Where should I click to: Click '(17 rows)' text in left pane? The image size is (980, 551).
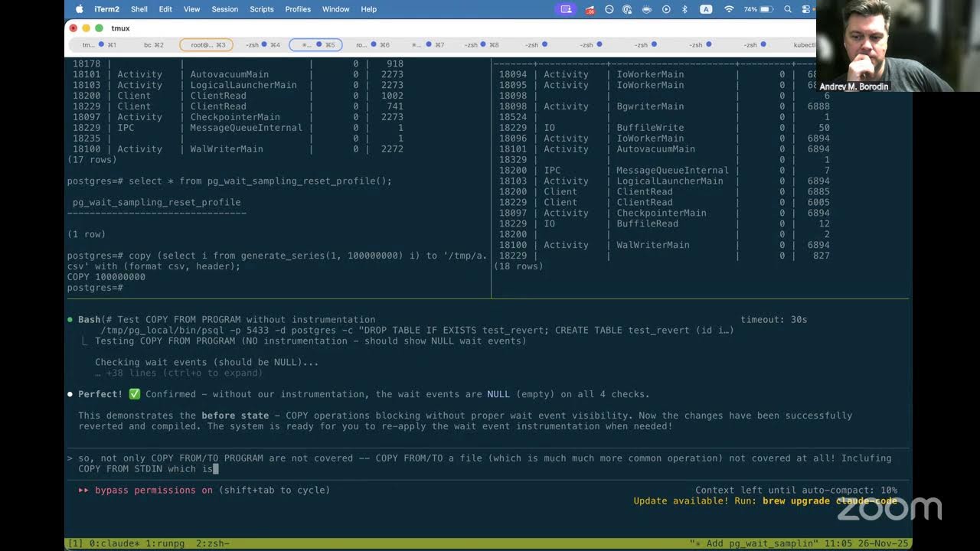(x=92, y=160)
